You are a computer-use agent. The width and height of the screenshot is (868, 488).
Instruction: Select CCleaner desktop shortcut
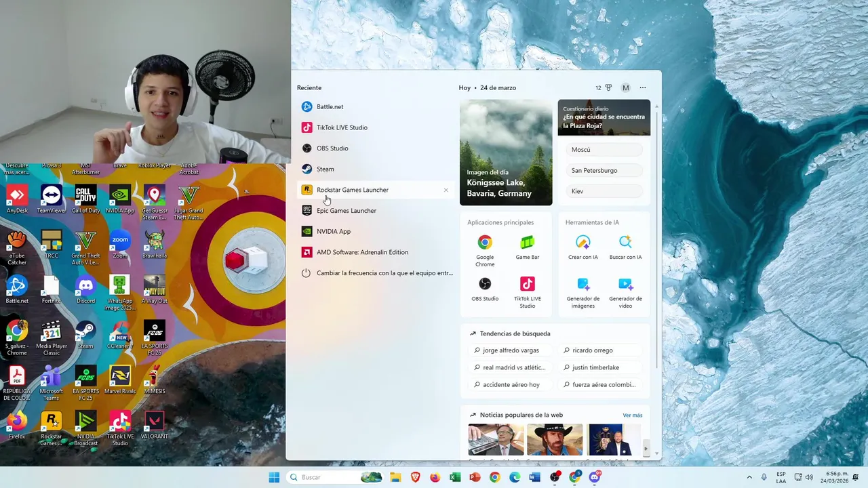(x=120, y=334)
